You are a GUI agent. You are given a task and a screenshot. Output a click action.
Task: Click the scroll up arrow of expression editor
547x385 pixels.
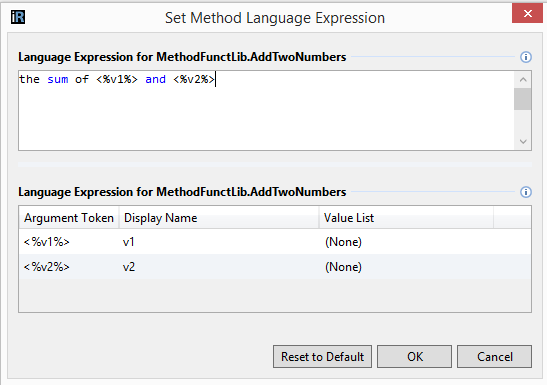(523, 80)
